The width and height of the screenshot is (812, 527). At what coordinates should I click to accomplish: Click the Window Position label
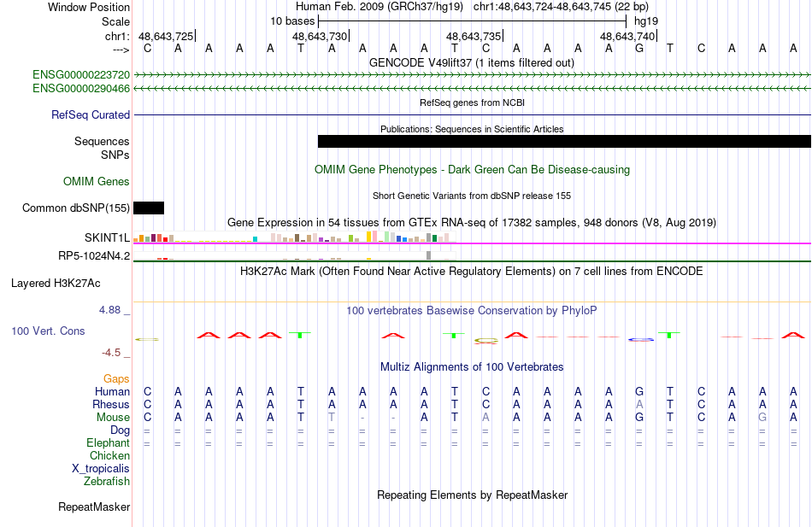89,7
